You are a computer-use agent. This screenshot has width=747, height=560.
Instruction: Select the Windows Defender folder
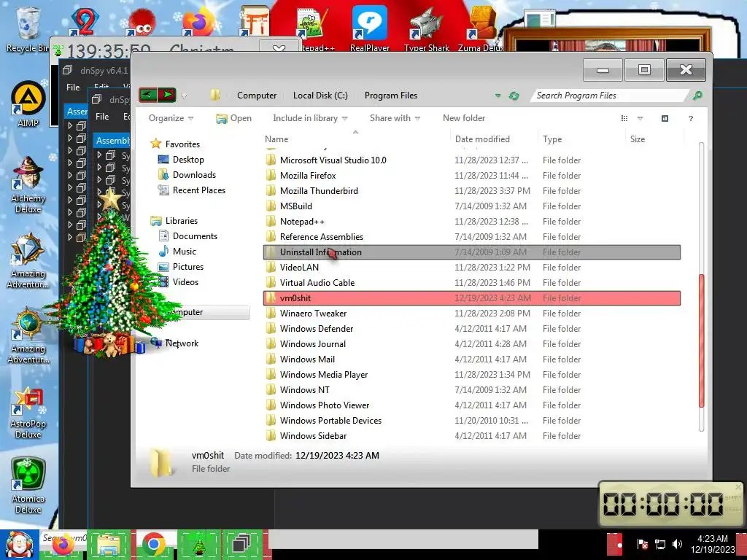(472, 329)
